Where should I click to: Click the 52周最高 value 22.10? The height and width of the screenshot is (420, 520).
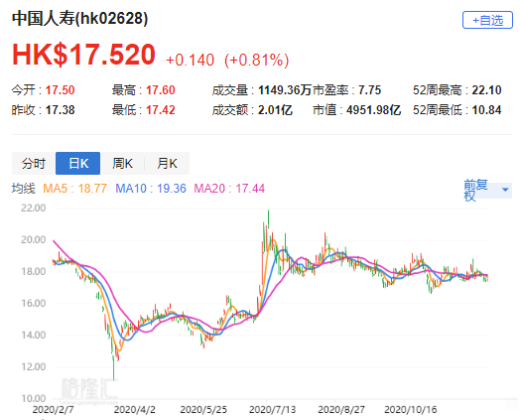(486, 90)
